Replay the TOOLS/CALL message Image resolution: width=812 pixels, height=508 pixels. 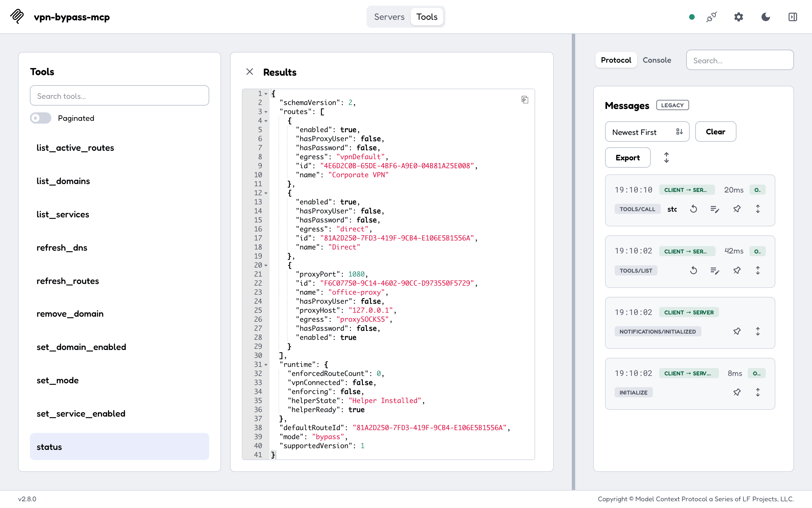694,209
